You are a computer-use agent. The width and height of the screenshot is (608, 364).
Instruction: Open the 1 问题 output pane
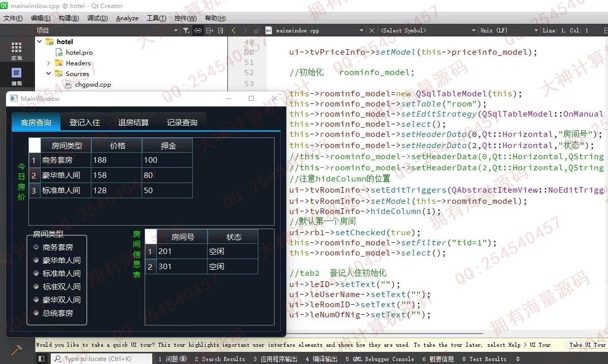(x=173, y=359)
